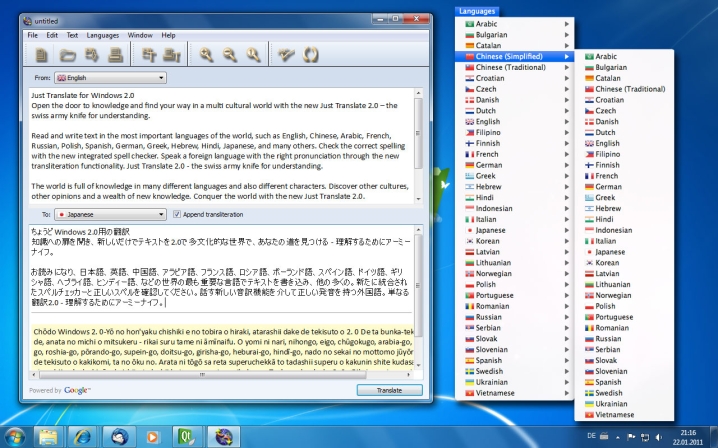
Task: Open the To language dropdown set to Japanese
Action: tap(112, 214)
